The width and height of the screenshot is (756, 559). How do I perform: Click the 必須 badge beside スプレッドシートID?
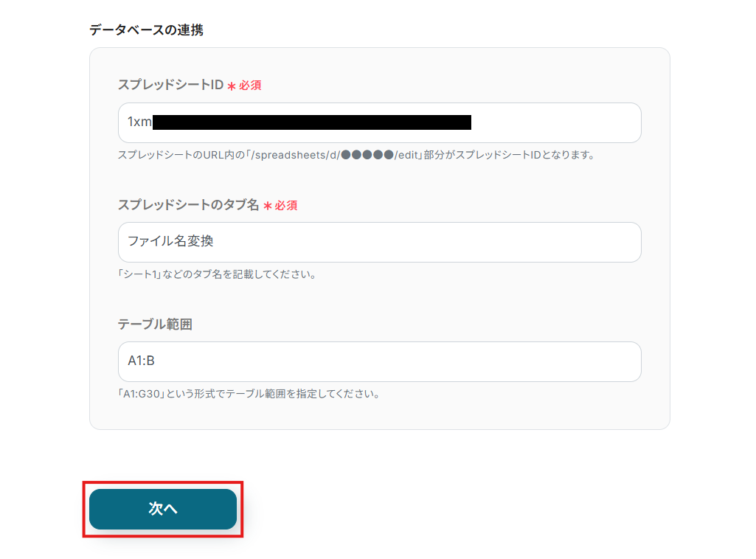point(250,86)
